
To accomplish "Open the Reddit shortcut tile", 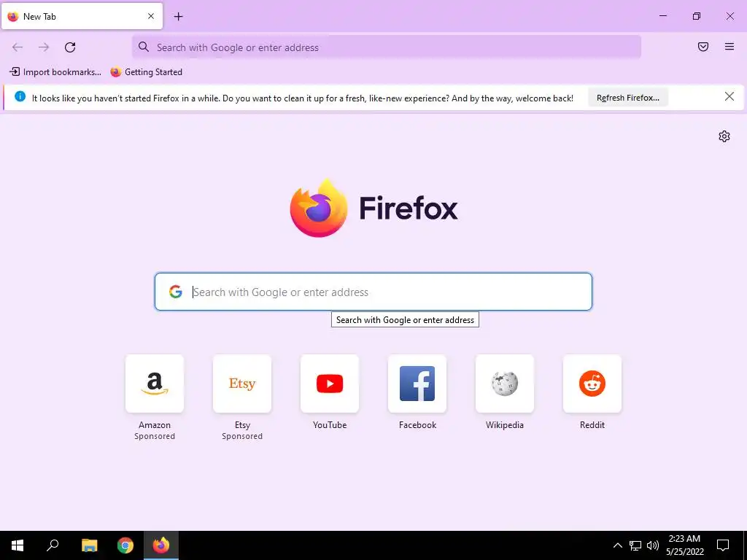I will pyautogui.click(x=592, y=384).
